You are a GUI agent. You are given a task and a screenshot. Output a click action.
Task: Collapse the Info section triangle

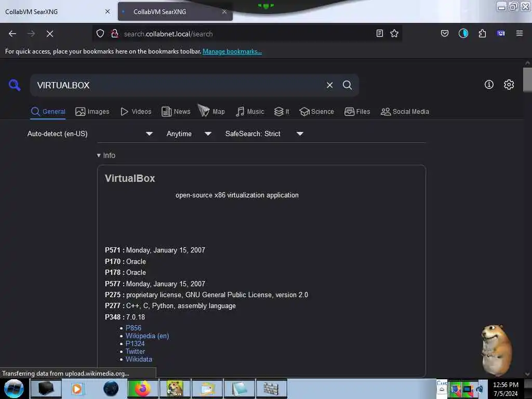point(99,155)
